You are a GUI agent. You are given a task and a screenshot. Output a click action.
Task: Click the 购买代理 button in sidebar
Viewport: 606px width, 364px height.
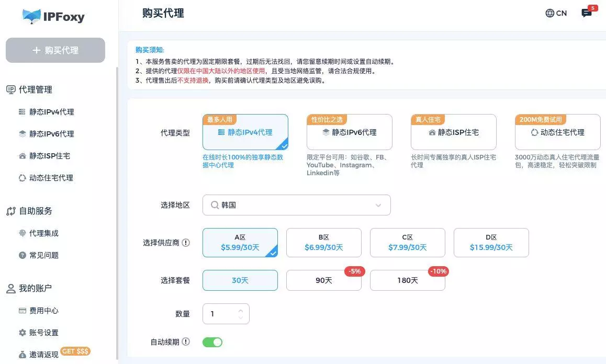pyautogui.click(x=55, y=50)
